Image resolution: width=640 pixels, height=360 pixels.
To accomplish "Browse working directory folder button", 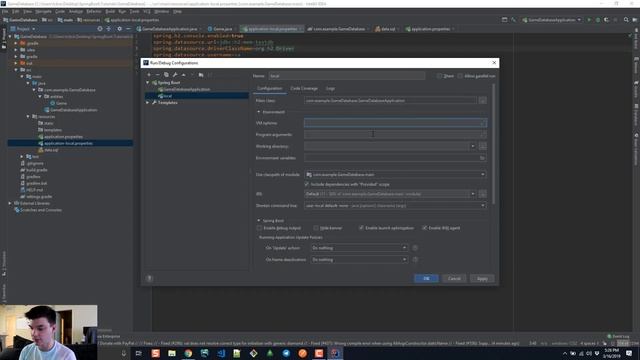I will (482, 146).
